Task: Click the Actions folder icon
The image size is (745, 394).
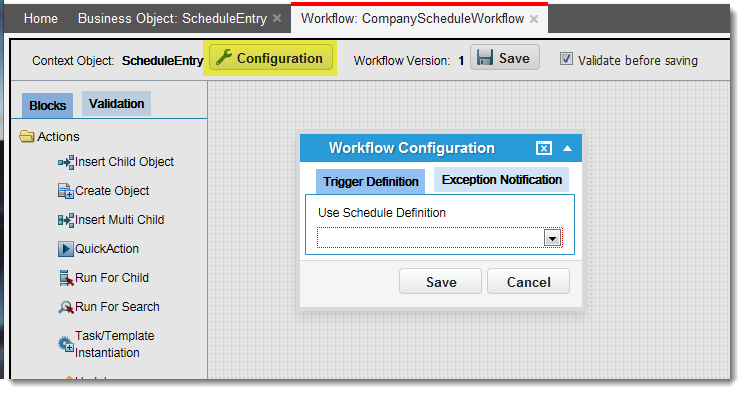Action: click(27, 137)
